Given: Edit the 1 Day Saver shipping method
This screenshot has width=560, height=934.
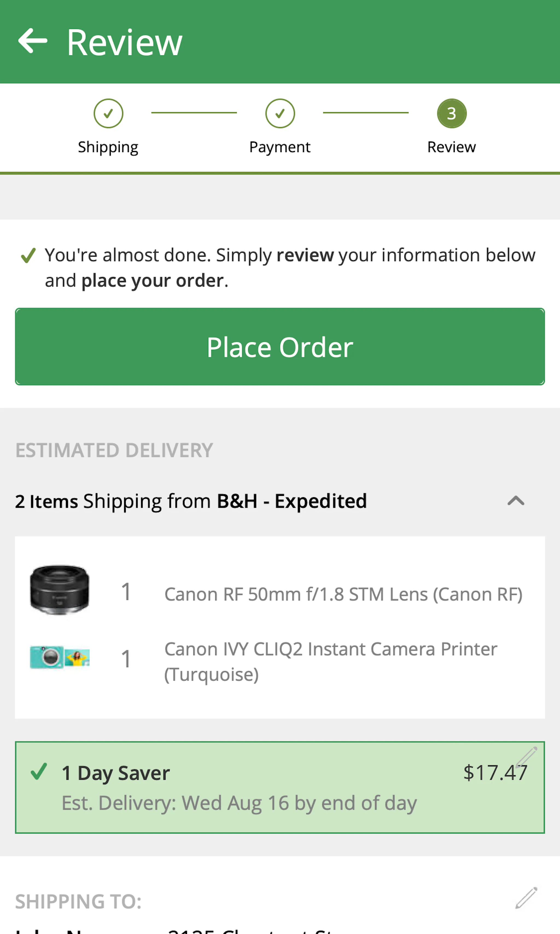Looking at the screenshot, I should tap(526, 756).
